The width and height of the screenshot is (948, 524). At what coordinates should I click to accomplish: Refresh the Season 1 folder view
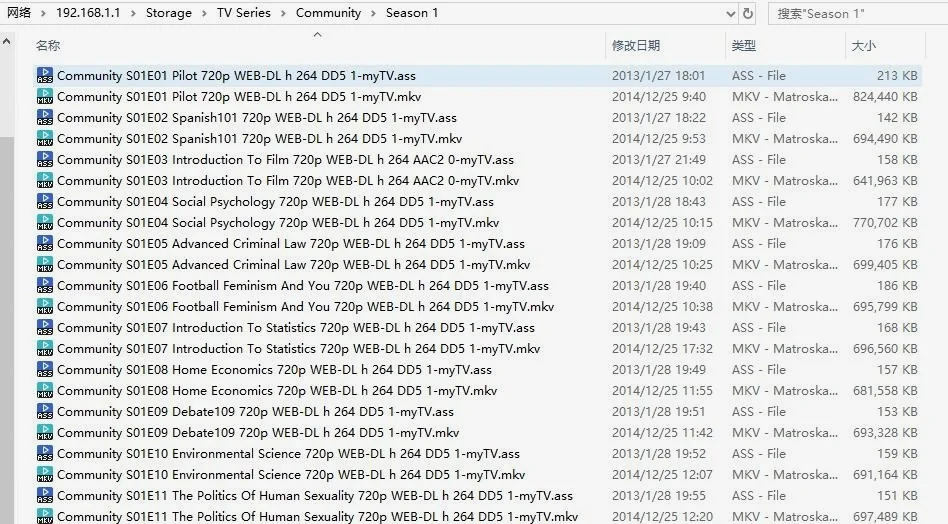(748, 13)
